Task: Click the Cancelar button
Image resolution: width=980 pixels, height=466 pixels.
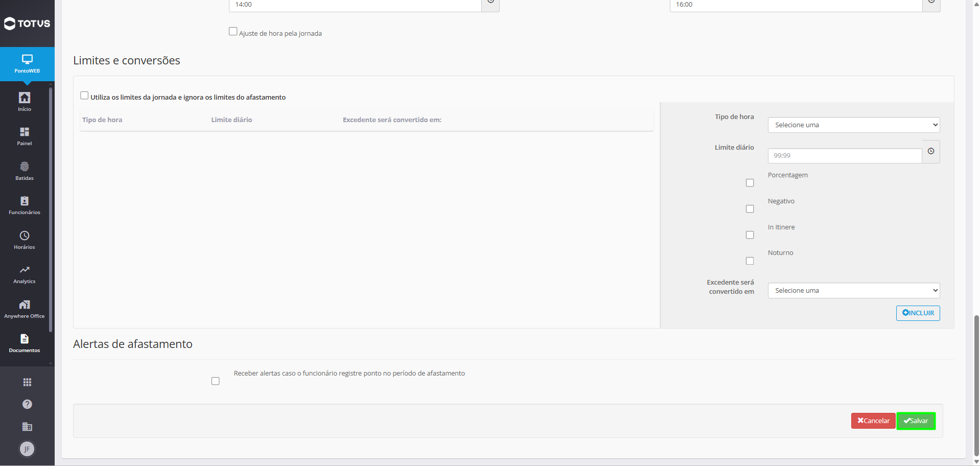Action: (x=873, y=421)
